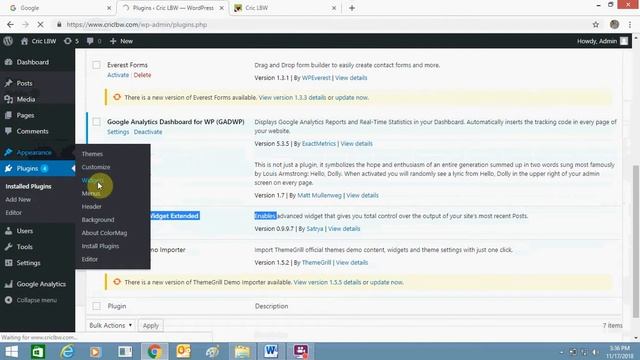Open Tools menu in sidebar
Image resolution: width=640 pixels, height=360 pixels.
tap(24, 247)
